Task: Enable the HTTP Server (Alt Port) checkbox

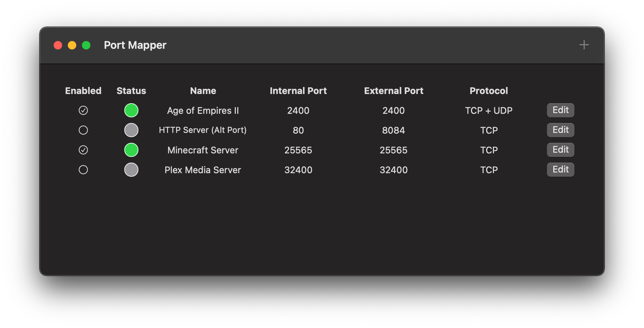Action: pyautogui.click(x=83, y=130)
